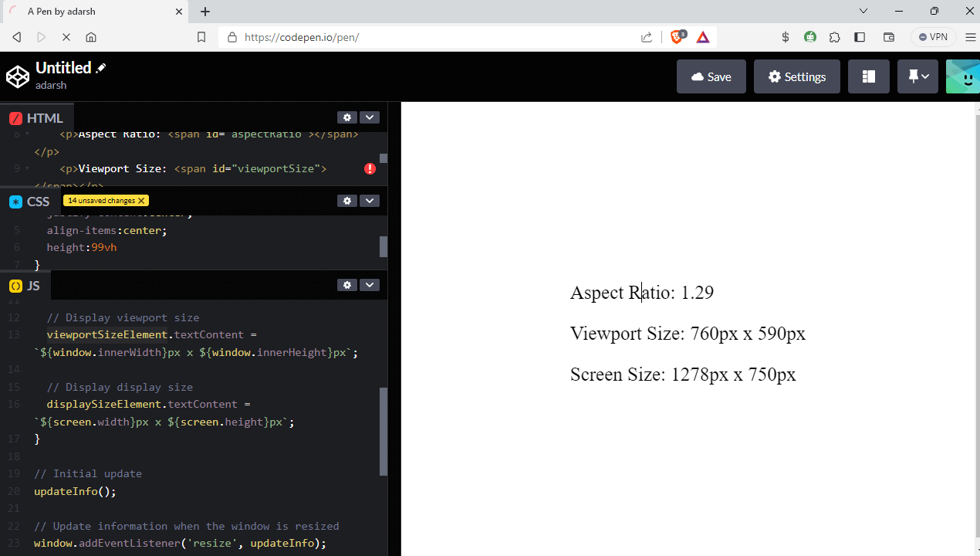Toggle the browser VPN button
Image resolution: width=980 pixels, height=556 pixels.
point(933,36)
